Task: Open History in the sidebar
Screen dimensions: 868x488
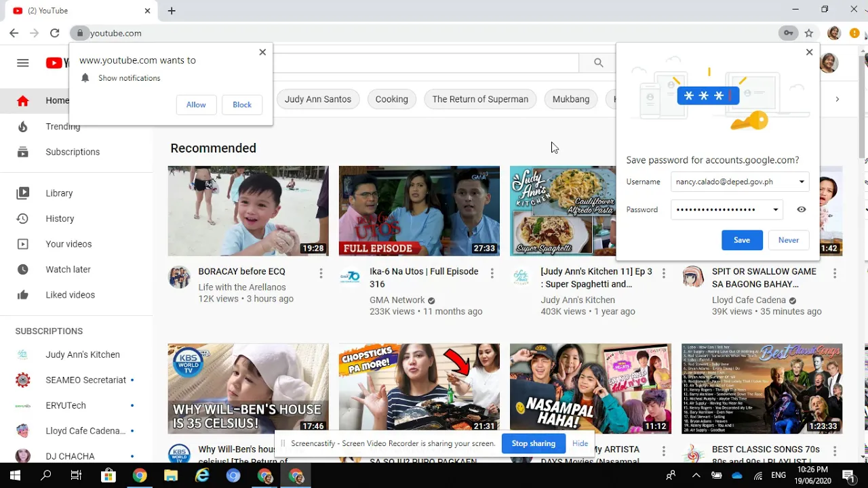Action: coord(76,218)
